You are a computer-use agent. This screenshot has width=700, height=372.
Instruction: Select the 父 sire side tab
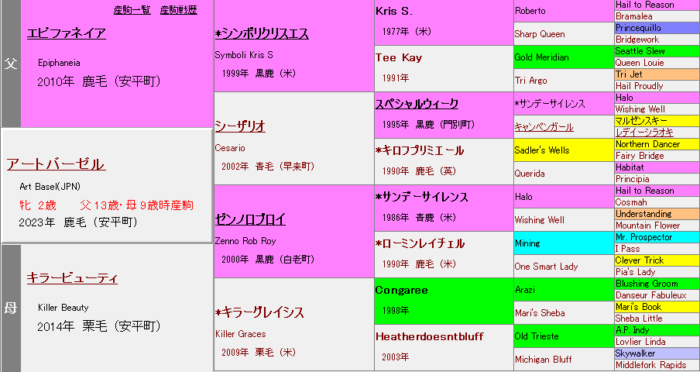click(x=11, y=63)
